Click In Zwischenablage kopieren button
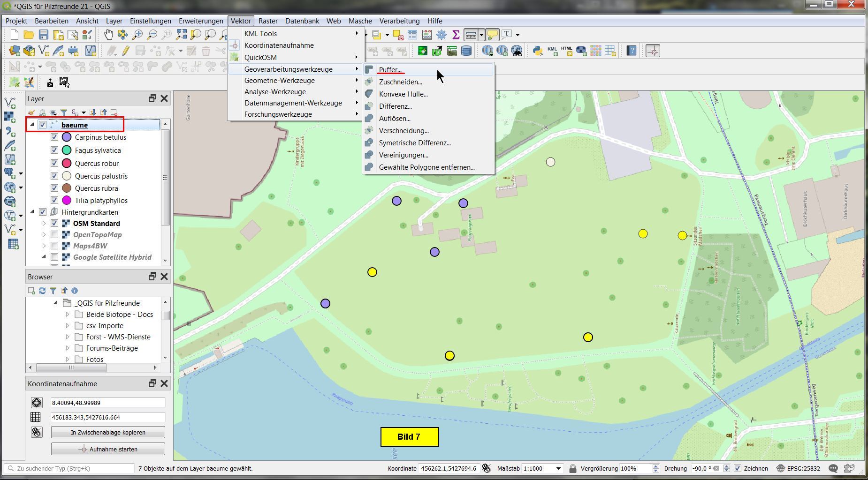This screenshot has height=480, width=868. pos(108,432)
